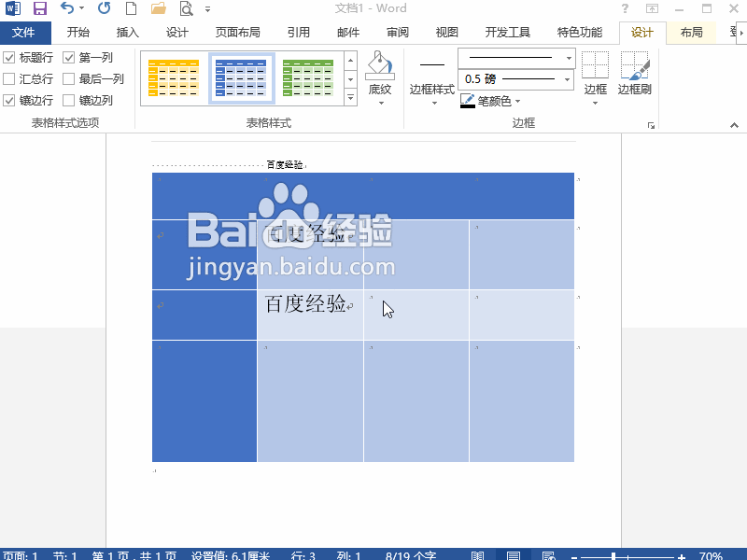Click the Word application icon
747x560 pixels.
coord(13,8)
